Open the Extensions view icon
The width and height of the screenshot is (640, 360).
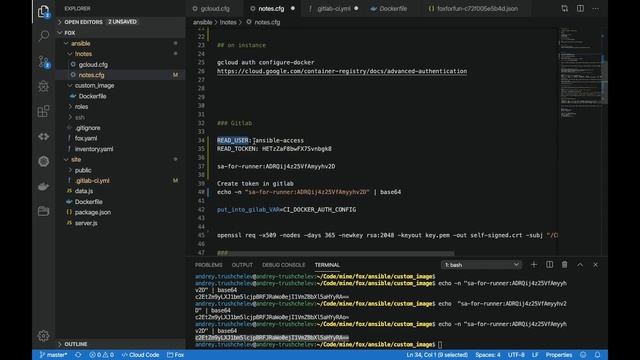(x=43, y=111)
